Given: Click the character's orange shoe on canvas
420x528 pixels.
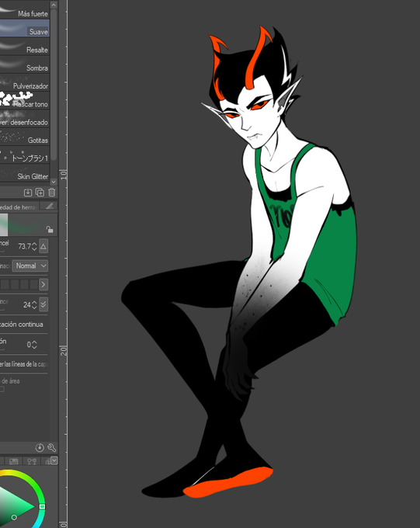Looking at the screenshot, I should coord(229,481).
